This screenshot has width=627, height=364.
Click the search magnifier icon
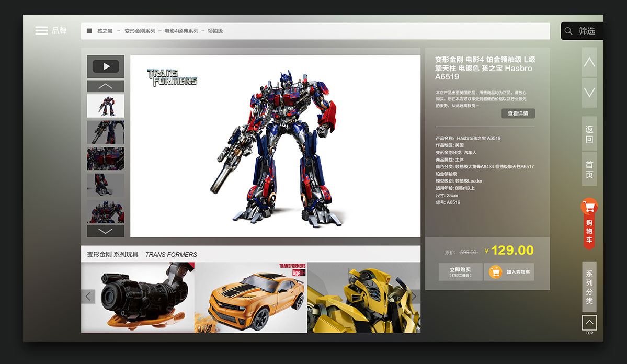(x=568, y=31)
